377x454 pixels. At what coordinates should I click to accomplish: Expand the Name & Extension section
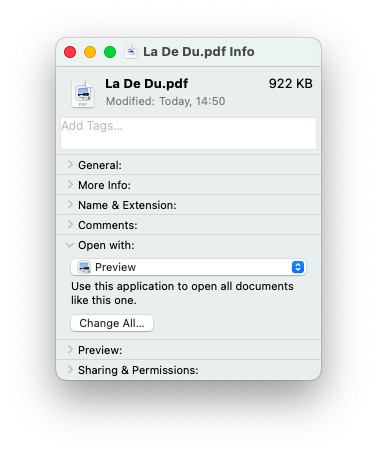(70, 205)
